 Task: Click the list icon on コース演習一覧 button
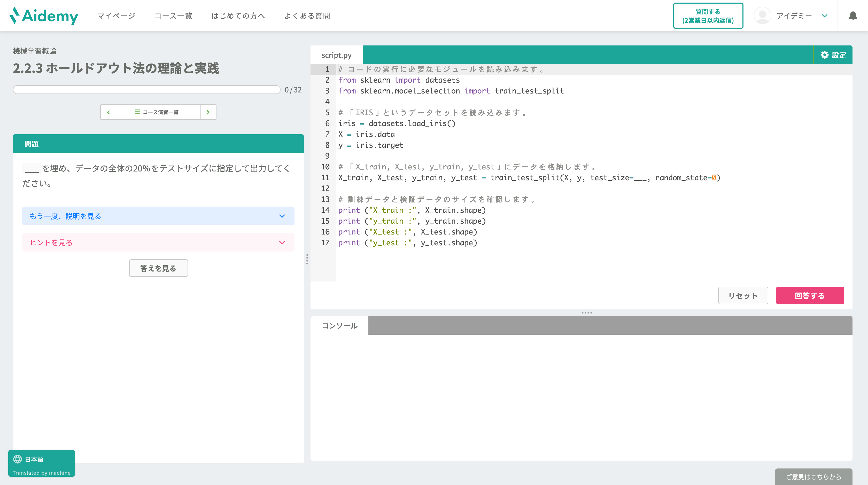[x=137, y=112]
